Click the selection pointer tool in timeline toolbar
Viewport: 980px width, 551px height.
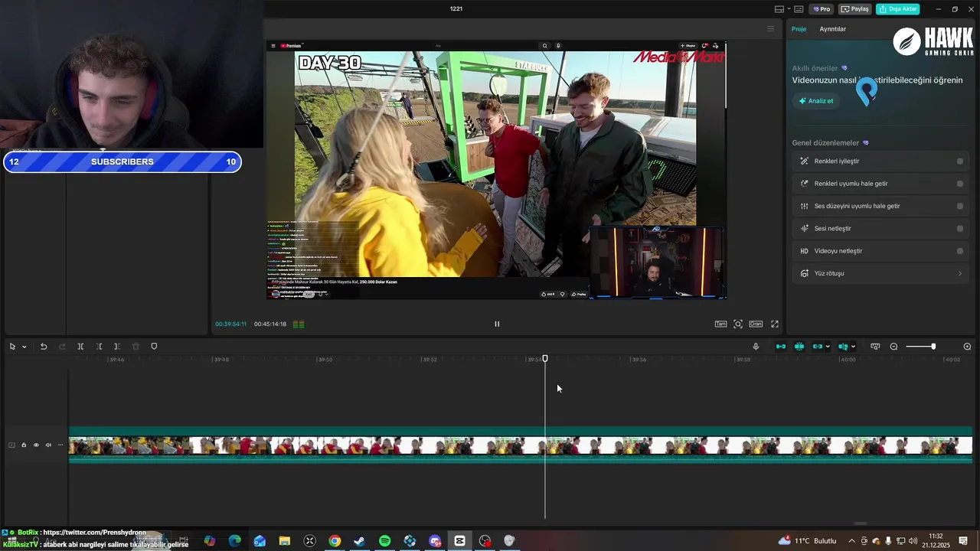(x=12, y=347)
